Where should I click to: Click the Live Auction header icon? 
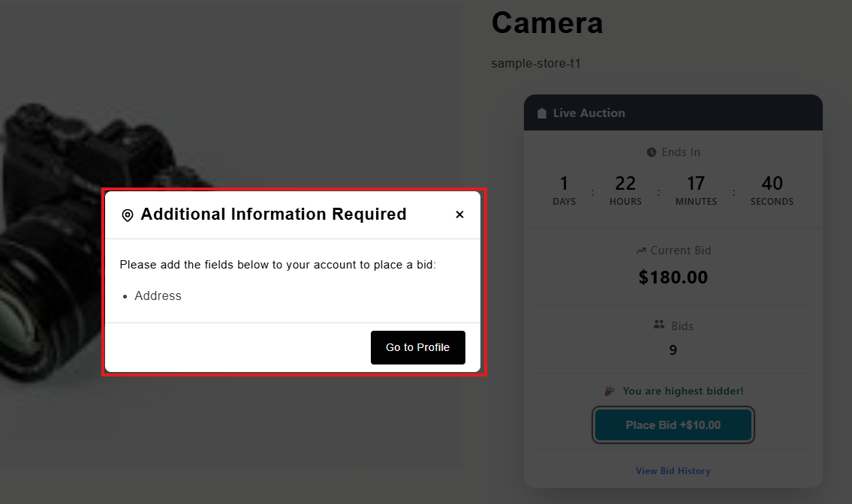(542, 113)
